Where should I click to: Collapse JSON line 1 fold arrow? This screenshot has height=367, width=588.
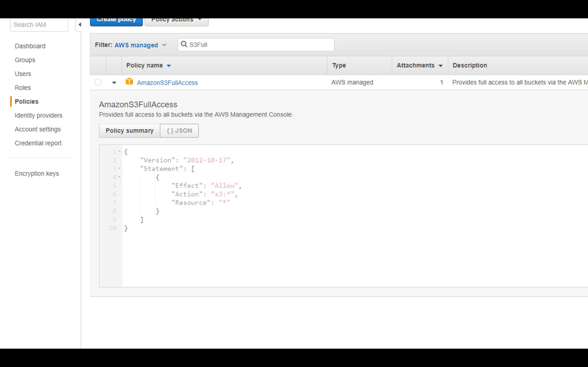click(119, 151)
